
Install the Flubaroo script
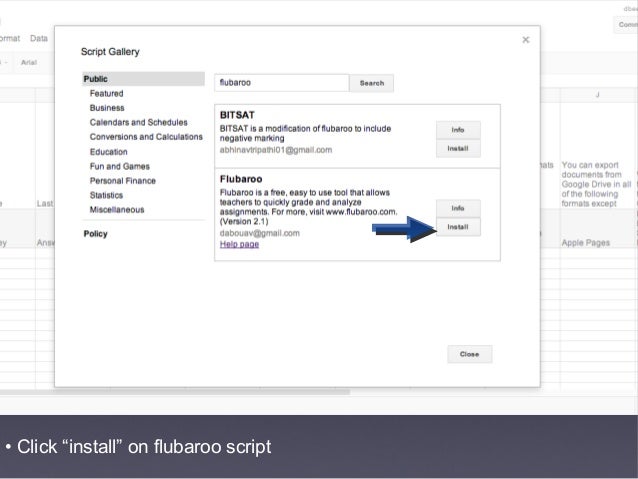(458, 227)
